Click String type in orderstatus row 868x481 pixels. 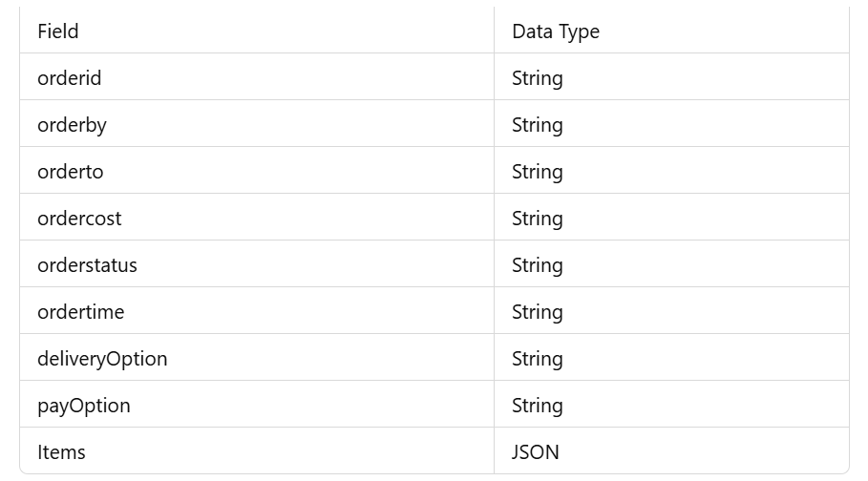point(671,264)
